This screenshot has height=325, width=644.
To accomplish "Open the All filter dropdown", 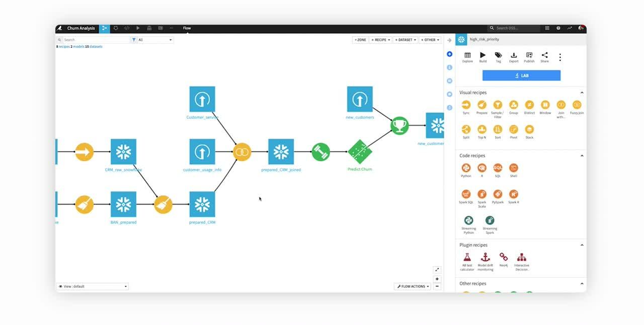I will [x=155, y=40].
